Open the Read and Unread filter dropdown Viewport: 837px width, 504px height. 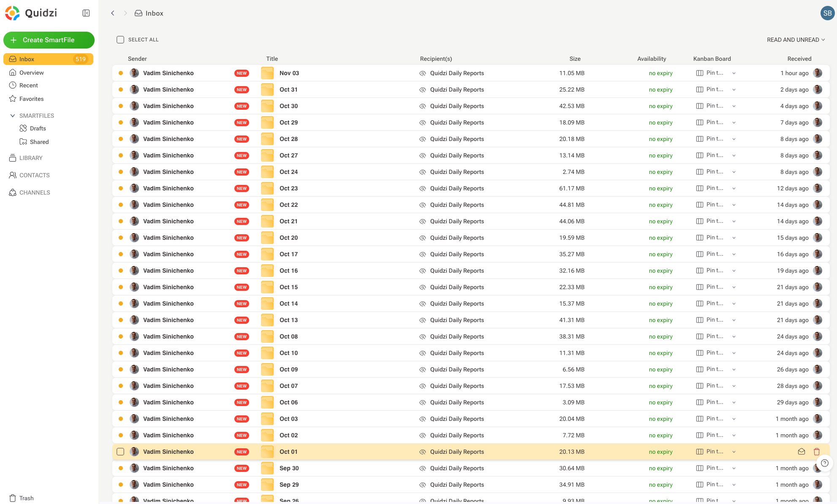click(x=796, y=40)
